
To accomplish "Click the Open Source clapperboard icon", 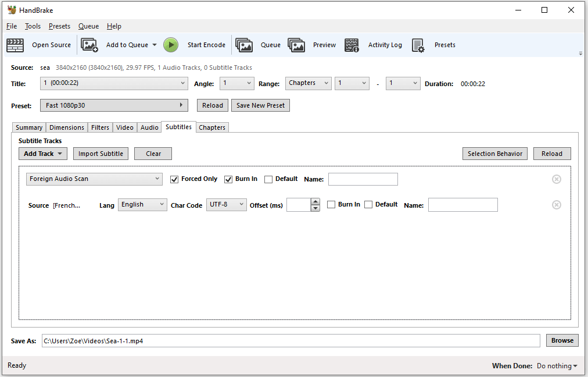I will (x=15, y=45).
